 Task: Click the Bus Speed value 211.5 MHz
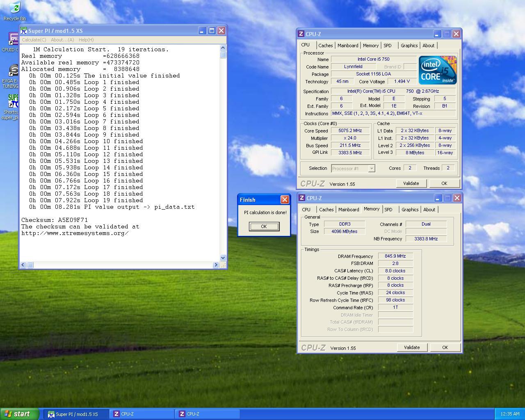[x=350, y=145]
